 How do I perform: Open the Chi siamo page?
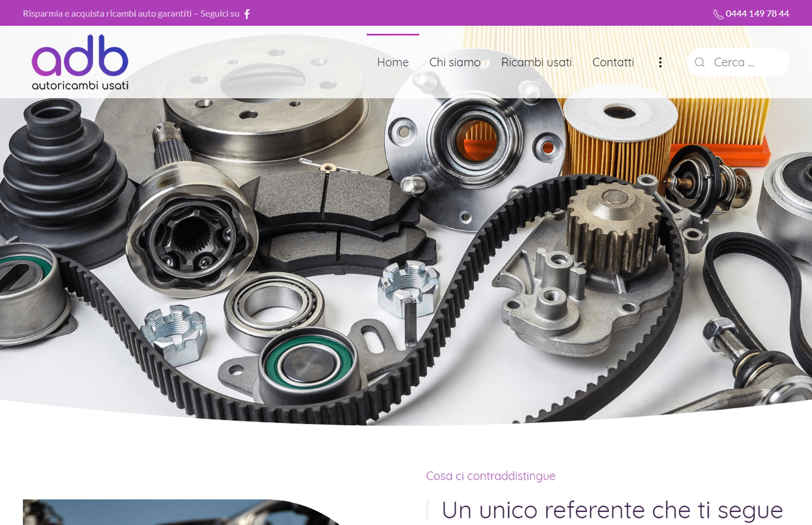(455, 62)
